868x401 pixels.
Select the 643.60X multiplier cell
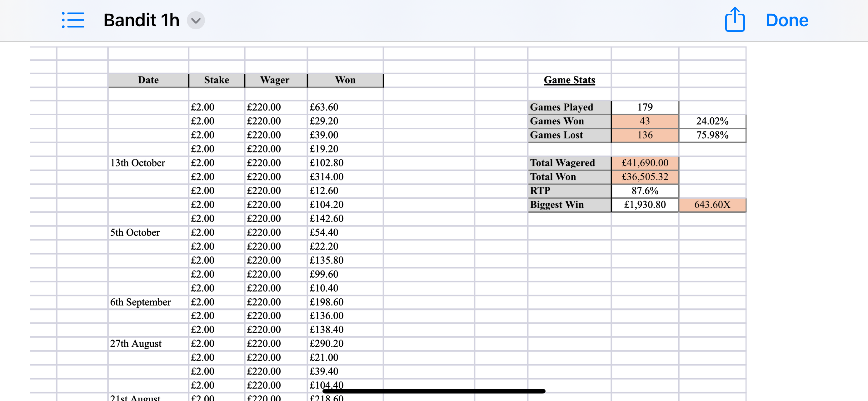[712, 205]
